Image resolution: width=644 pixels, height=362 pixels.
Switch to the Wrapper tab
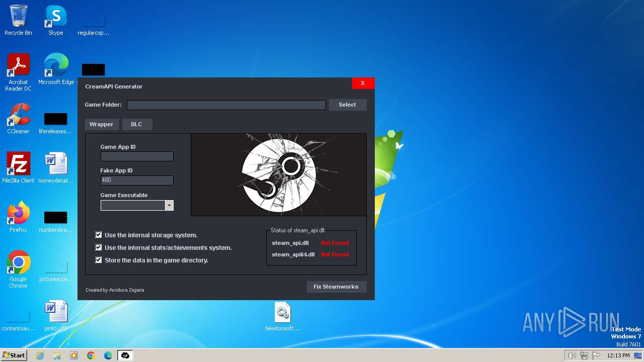(x=102, y=124)
